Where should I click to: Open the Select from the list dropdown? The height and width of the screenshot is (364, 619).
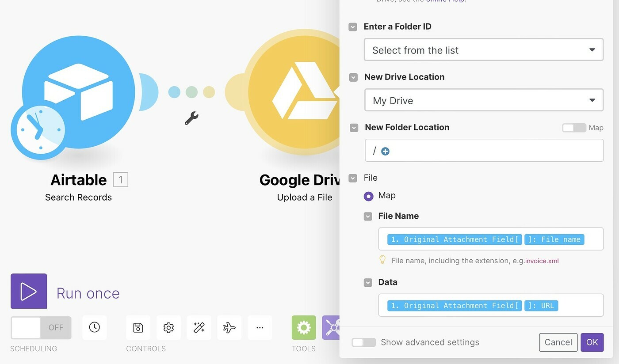pos(484,50)
